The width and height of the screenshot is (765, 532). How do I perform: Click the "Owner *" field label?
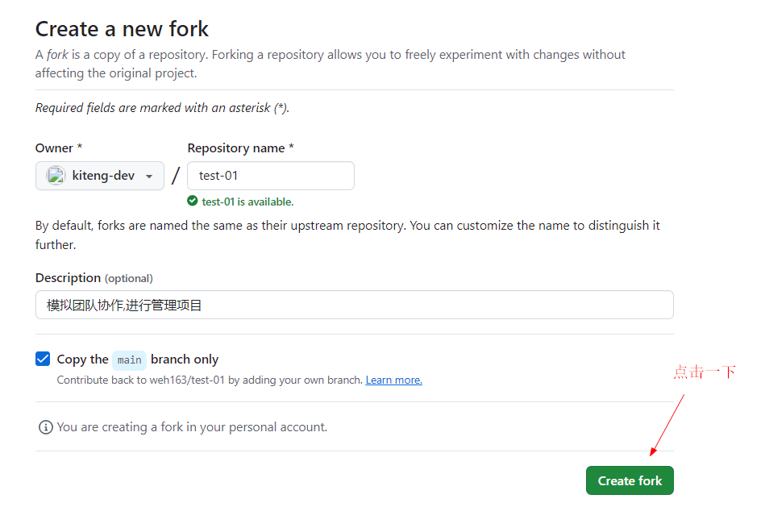pyautogui.click(x=59, y=148)
